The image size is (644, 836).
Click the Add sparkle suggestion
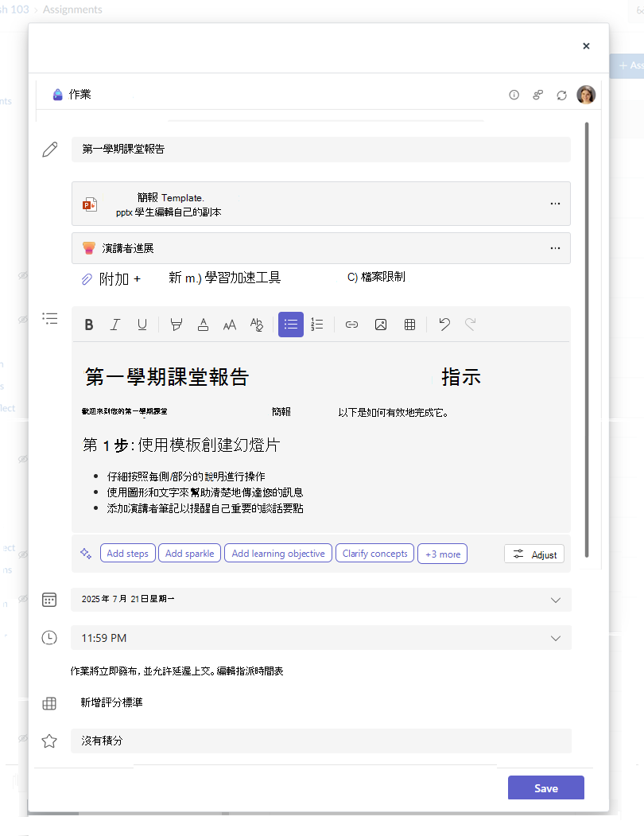pyautogui.click(x=190, y=554)
